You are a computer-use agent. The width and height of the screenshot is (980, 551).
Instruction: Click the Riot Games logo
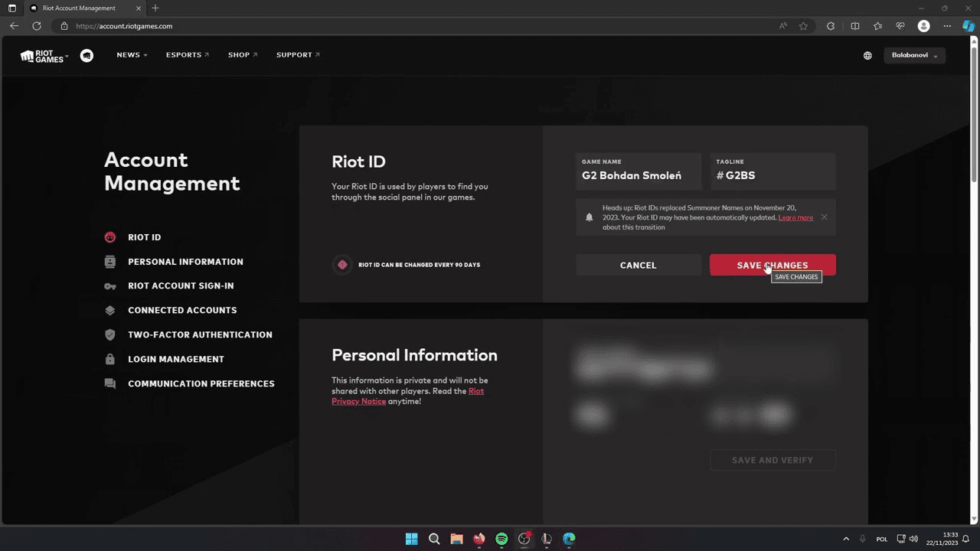(x=42, y=56)
